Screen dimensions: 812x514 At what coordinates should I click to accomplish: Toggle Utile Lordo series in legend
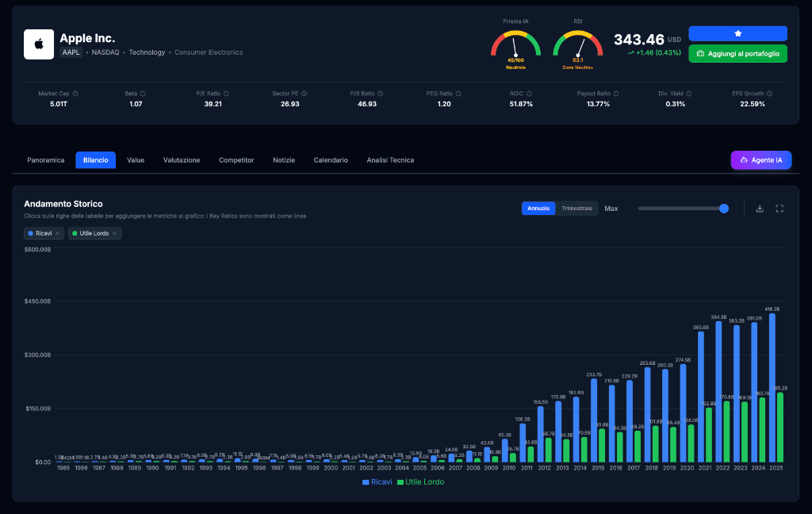tap(420, 482)
